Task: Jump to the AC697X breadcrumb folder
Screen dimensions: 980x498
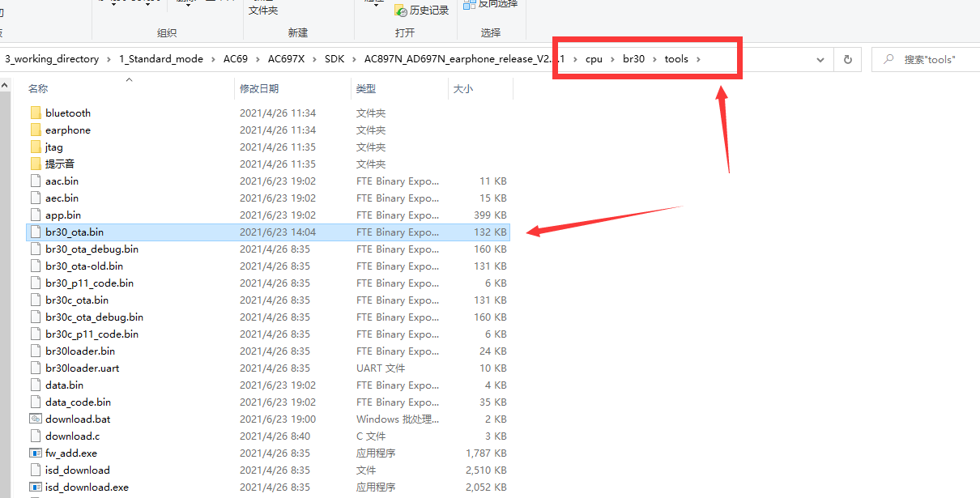Action: click(x=287, y=59)
